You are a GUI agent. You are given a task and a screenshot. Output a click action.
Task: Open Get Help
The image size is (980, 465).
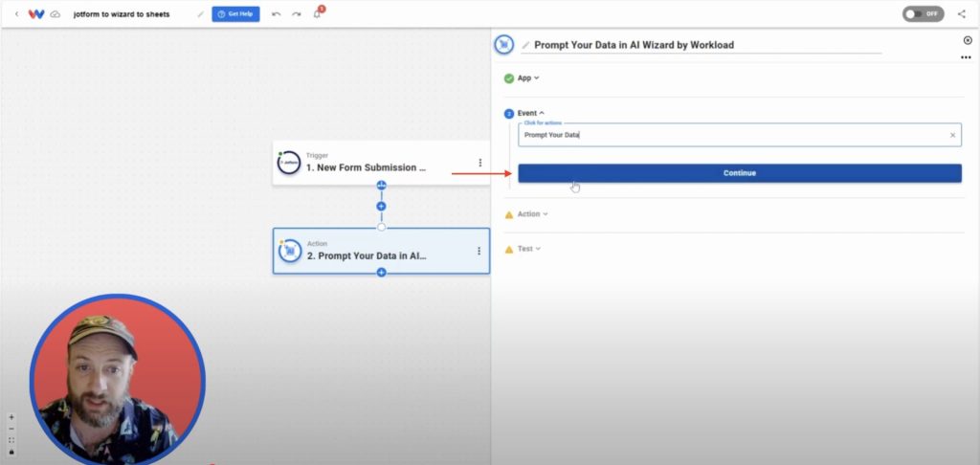click(x=235, y=13)
